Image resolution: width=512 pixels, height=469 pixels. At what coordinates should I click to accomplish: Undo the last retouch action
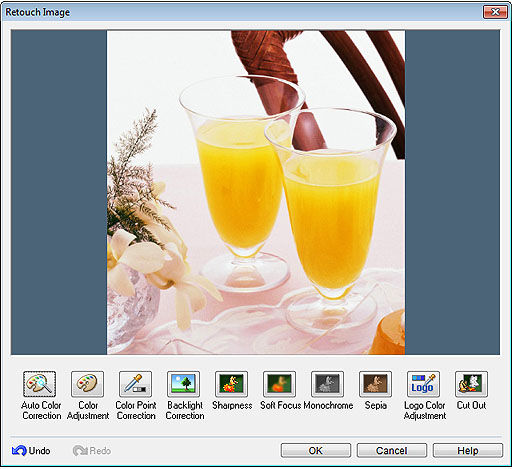pos(31,451)
